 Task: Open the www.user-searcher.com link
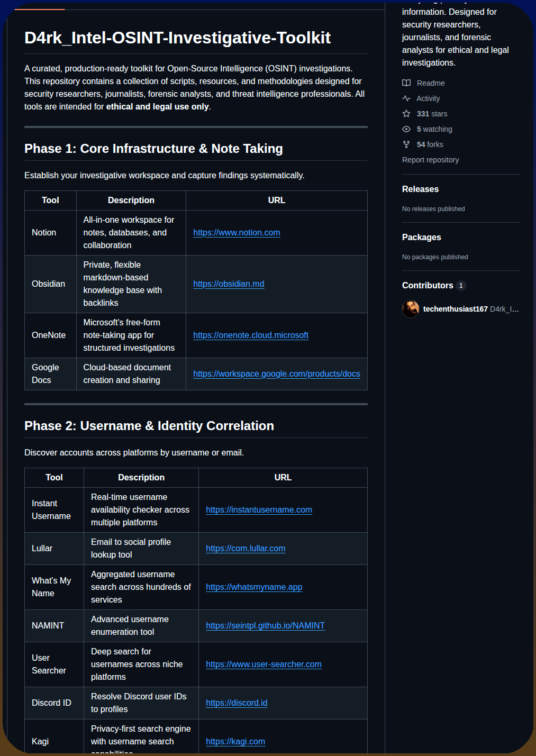(x=264, y=664)
